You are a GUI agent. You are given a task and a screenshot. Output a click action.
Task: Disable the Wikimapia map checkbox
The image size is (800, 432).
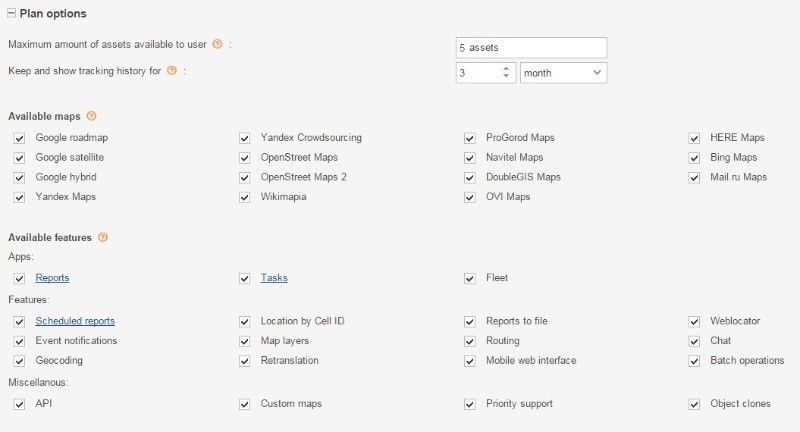[245, 197]
